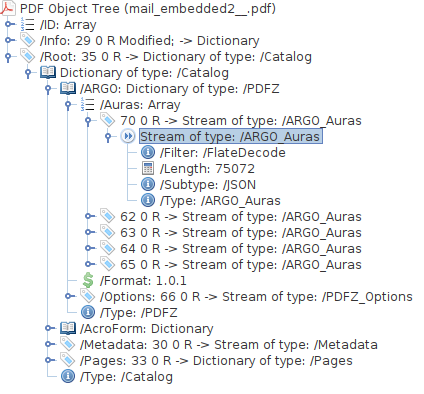
Task: Click the stream arrow icon of ARGO_Auras
Action: pos(128,136)
